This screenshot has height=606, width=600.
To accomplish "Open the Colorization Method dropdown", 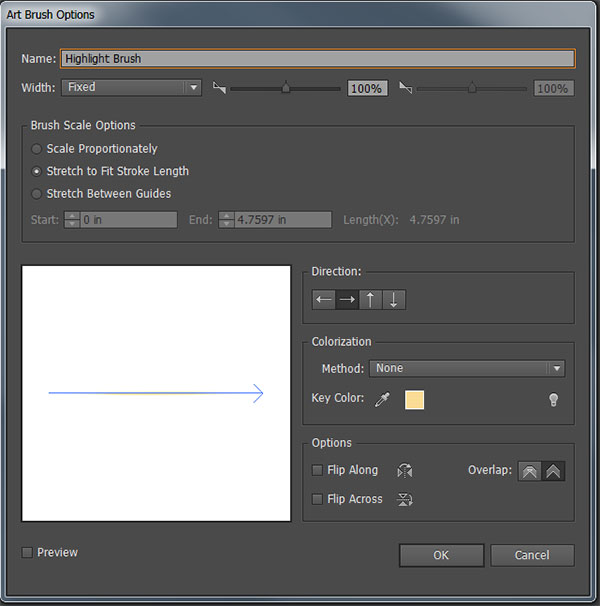I will click(467, 369).
